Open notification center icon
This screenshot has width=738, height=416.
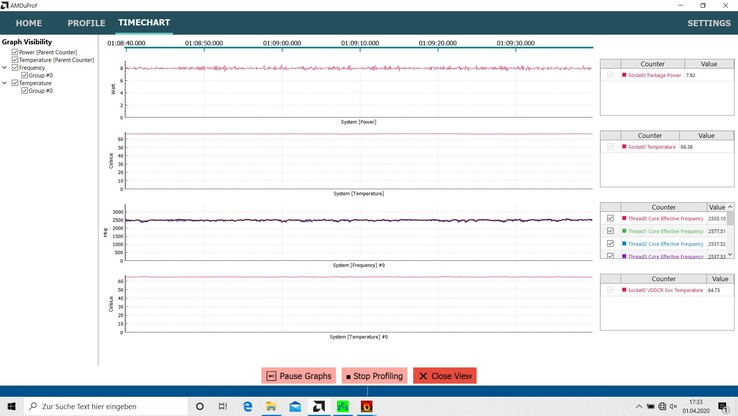[723, 407]
